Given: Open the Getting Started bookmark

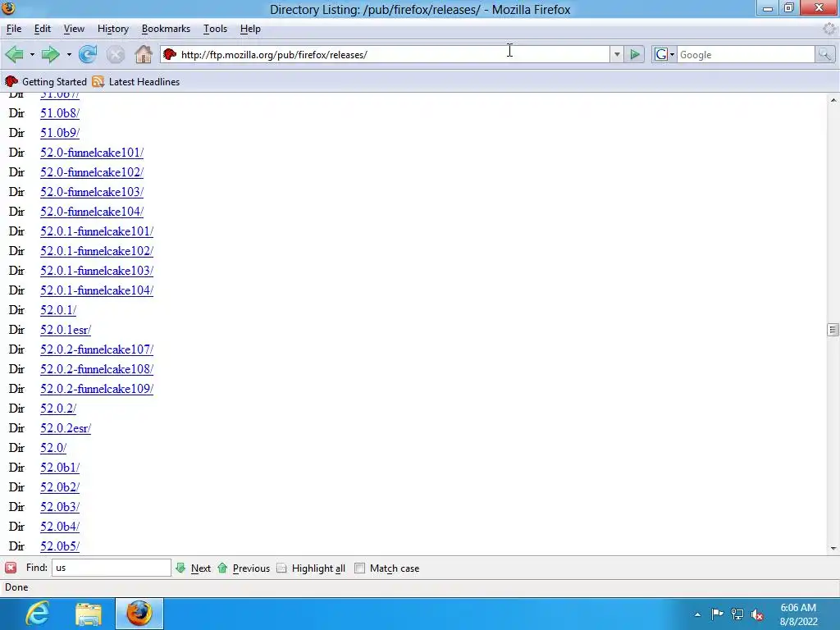Looking at the screenshot, I should click(x=46, y=81).
